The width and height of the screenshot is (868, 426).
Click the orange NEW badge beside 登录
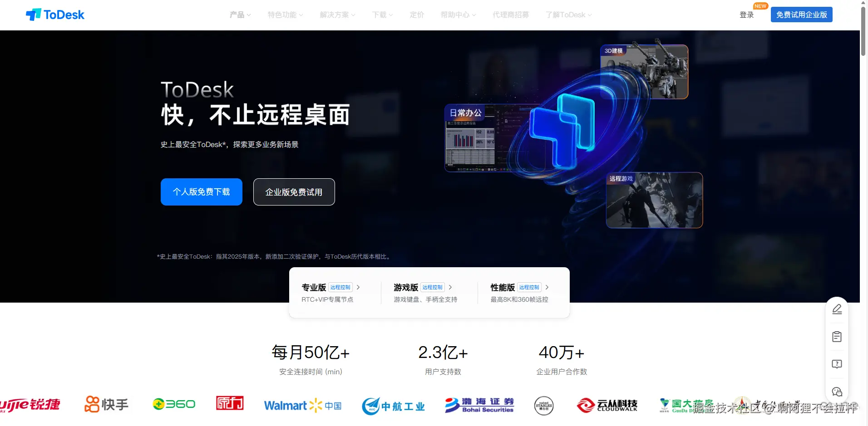760,6
